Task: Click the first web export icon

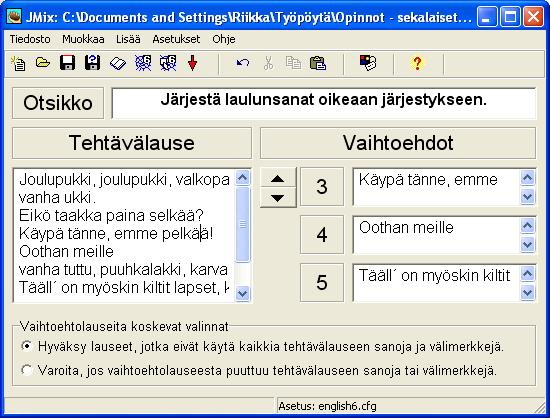Action: [143, 63]
